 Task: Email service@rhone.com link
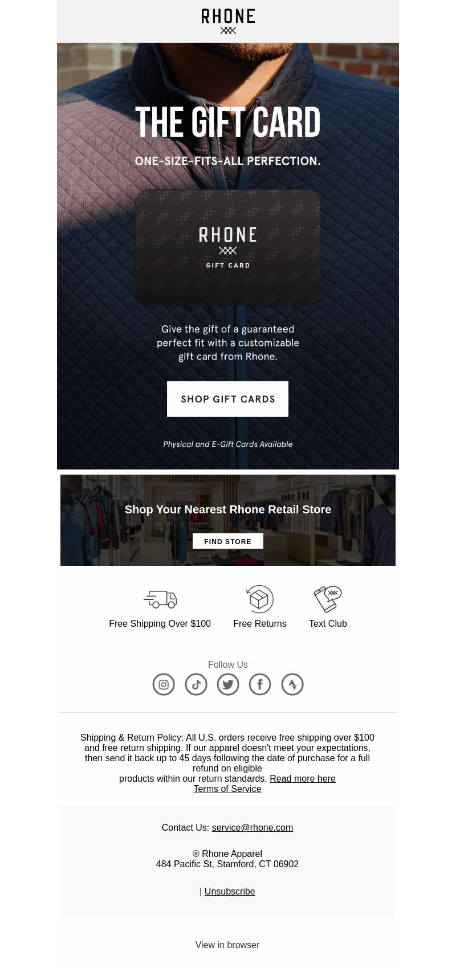click(x=253, y=827)
